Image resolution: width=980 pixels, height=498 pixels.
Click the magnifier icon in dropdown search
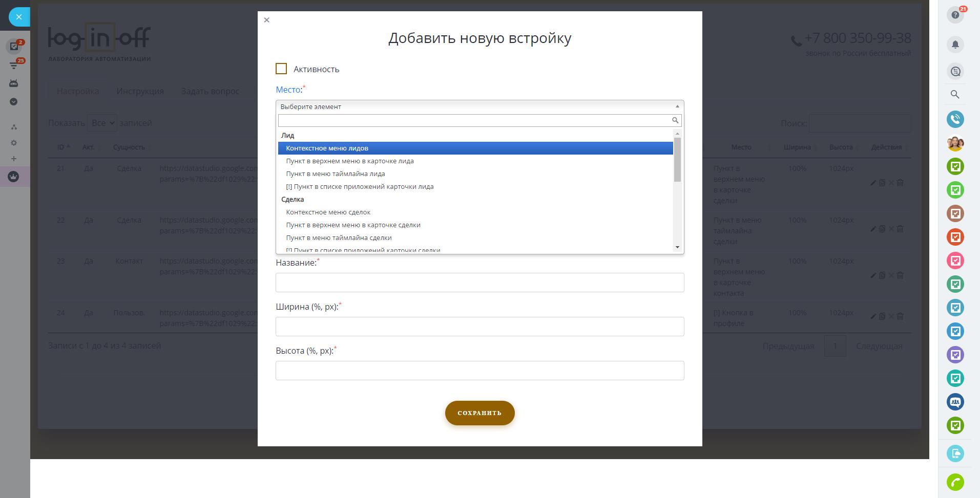(x=675, y=120)
